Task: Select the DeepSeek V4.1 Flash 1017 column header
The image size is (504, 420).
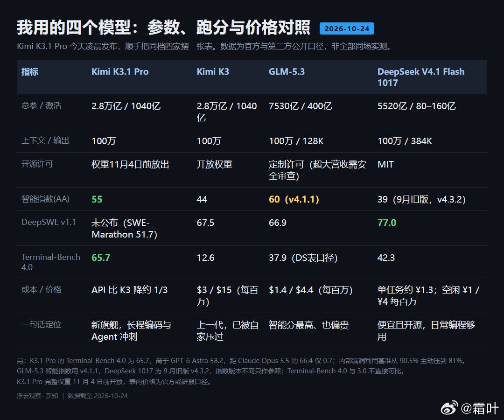Action: coord(421,77)
